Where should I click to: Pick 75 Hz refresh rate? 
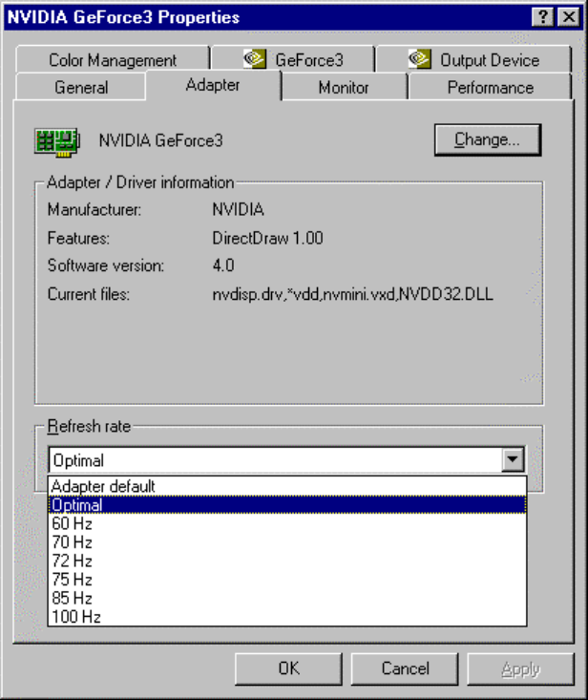coord(287,580)
